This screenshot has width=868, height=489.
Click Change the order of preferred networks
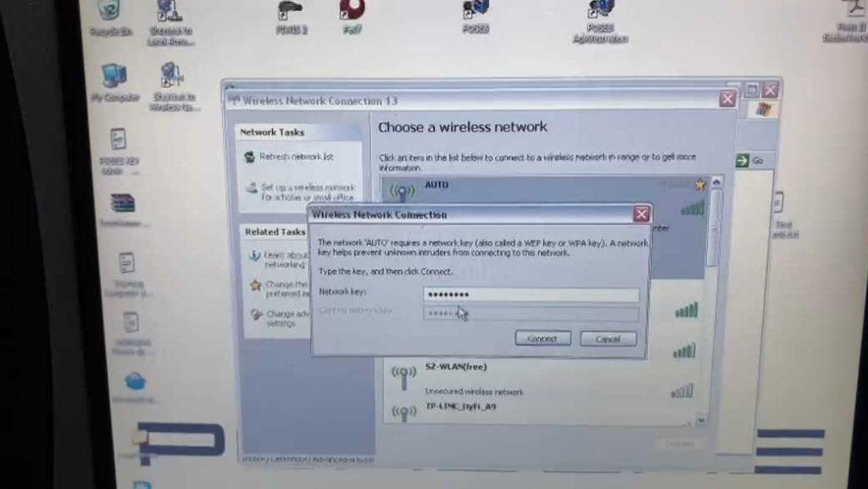(279, 289)
